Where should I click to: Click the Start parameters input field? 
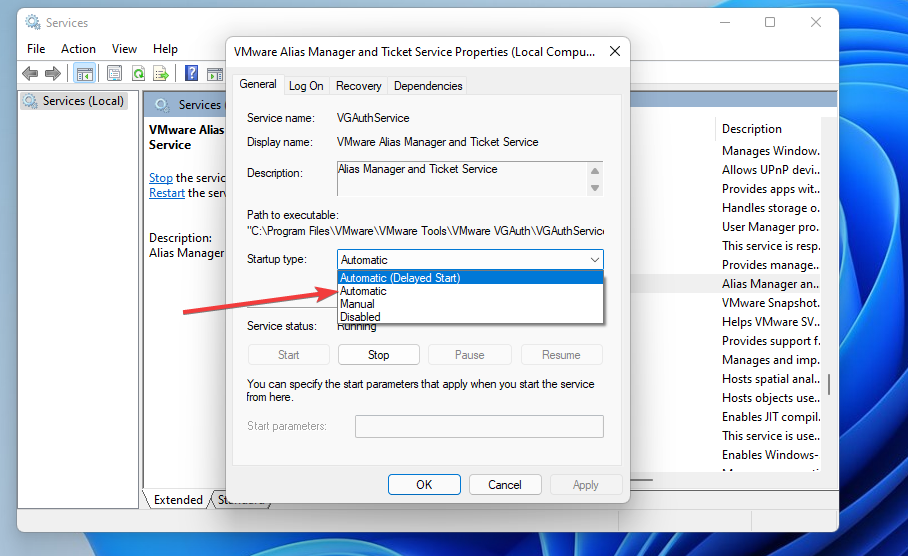pyautogui.click(x=479, y=426)
